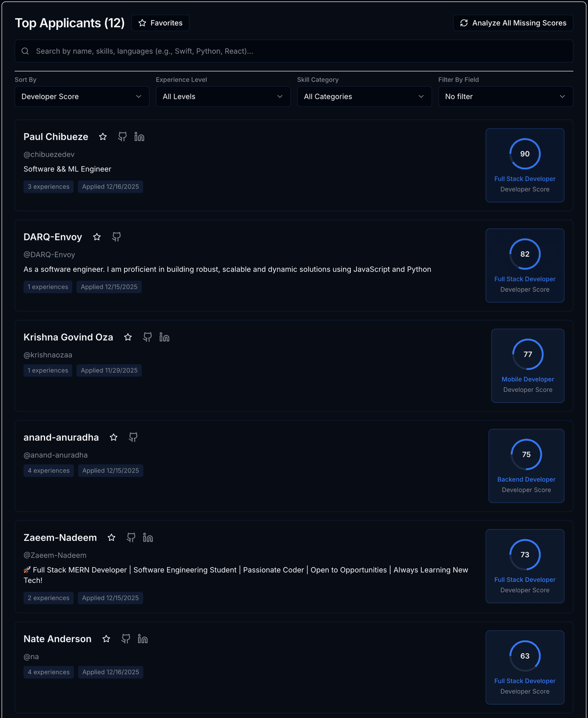Click Paul Chibueze's score ring showing 90
The image size is (588, 718).
pos(525,154)
